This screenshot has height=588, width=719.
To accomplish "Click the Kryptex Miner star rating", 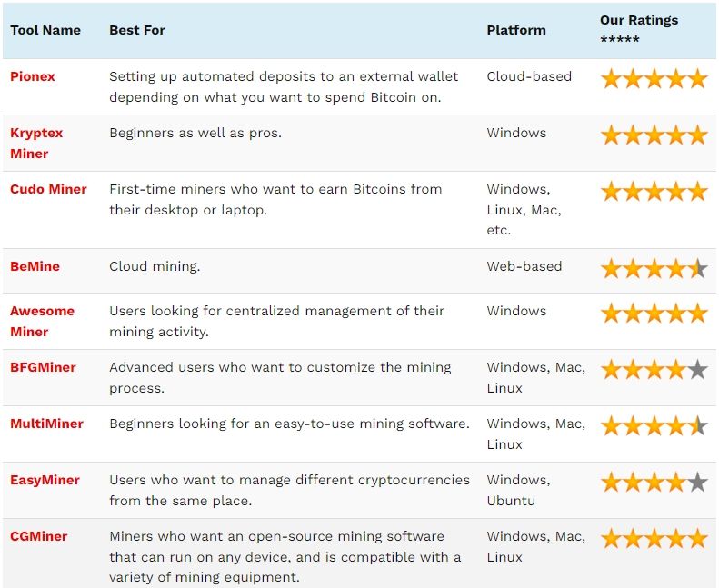I will click(654, 135).
